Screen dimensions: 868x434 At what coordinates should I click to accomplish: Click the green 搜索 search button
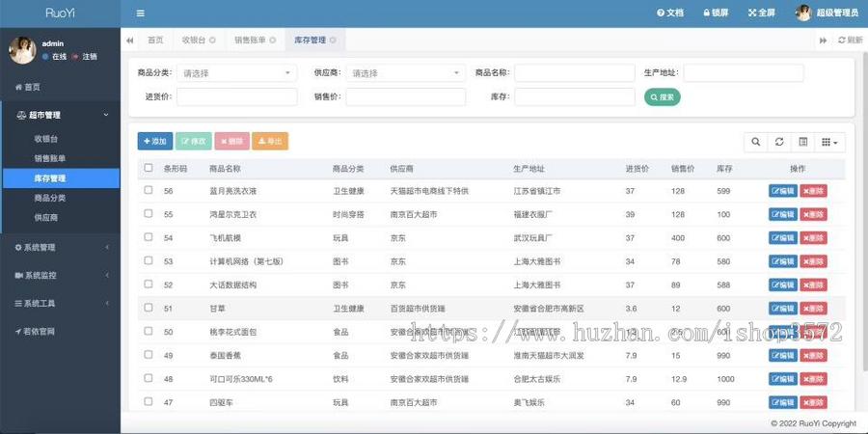tap(662, 96)
